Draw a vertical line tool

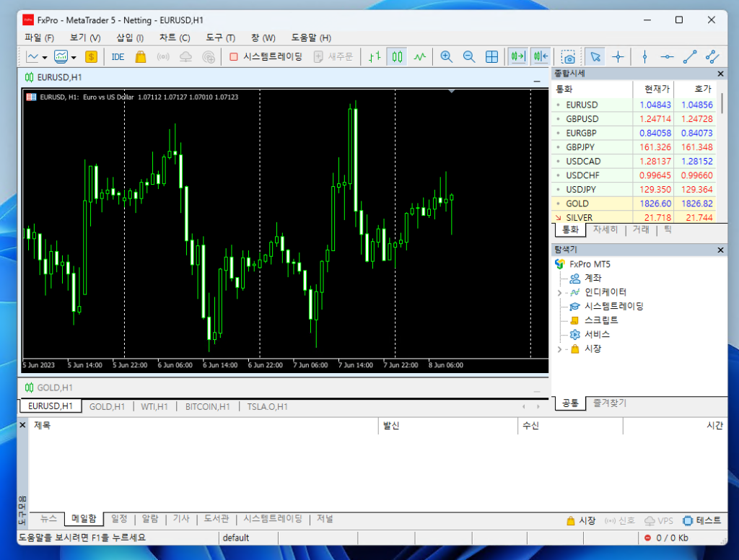[x=644, y=57]
